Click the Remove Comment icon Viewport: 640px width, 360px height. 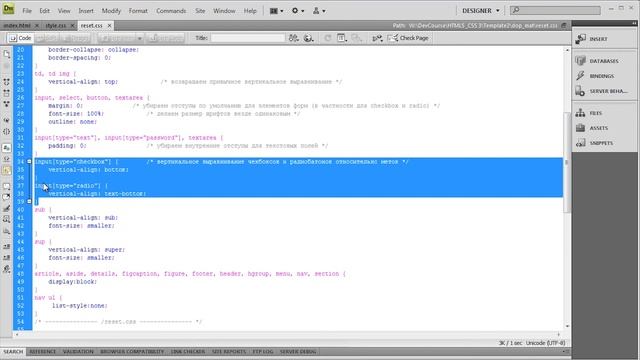coord(7,198)
